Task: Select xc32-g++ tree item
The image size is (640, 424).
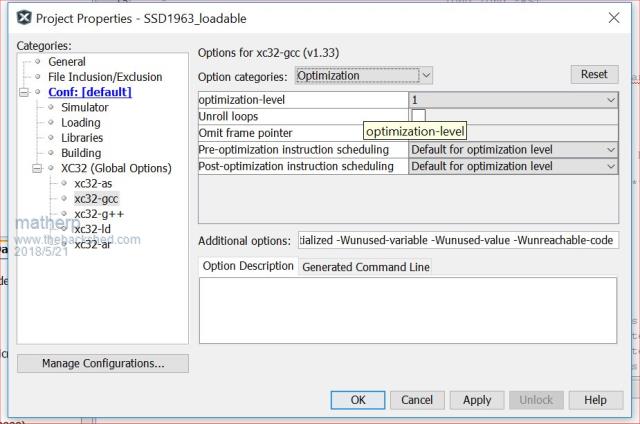Action: pyautogui.click(x=99, y=214)
